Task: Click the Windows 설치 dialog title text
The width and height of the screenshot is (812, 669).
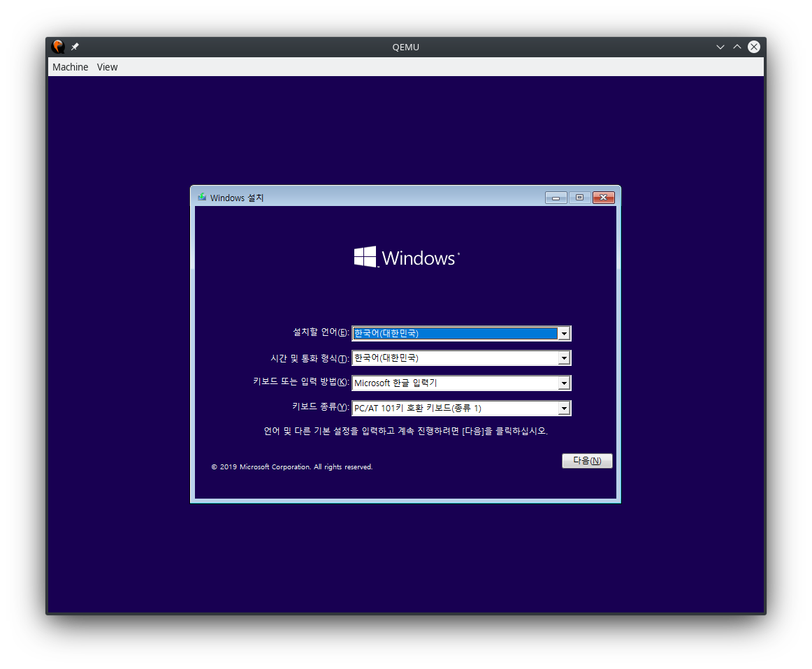Action: pos(237,198)
